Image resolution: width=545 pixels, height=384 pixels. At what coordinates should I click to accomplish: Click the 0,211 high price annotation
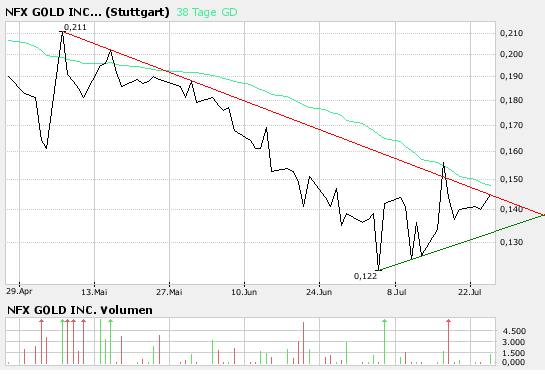tap(75, 27)
